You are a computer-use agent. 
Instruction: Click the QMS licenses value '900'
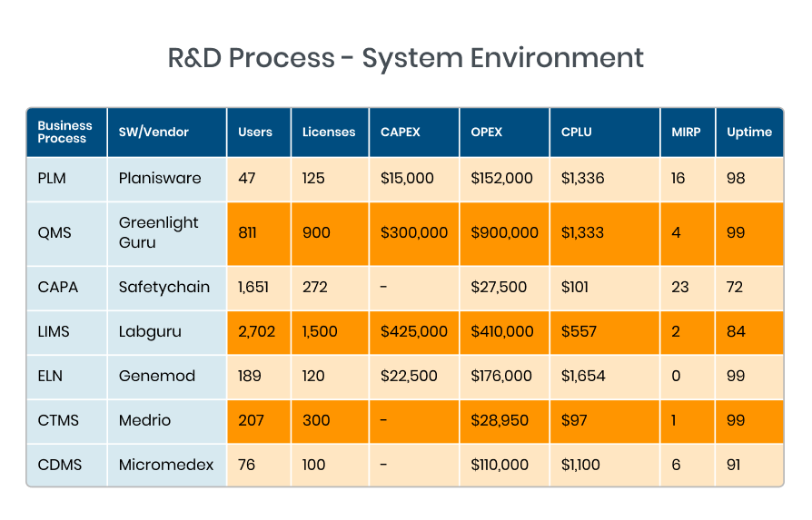pos(316,232)
